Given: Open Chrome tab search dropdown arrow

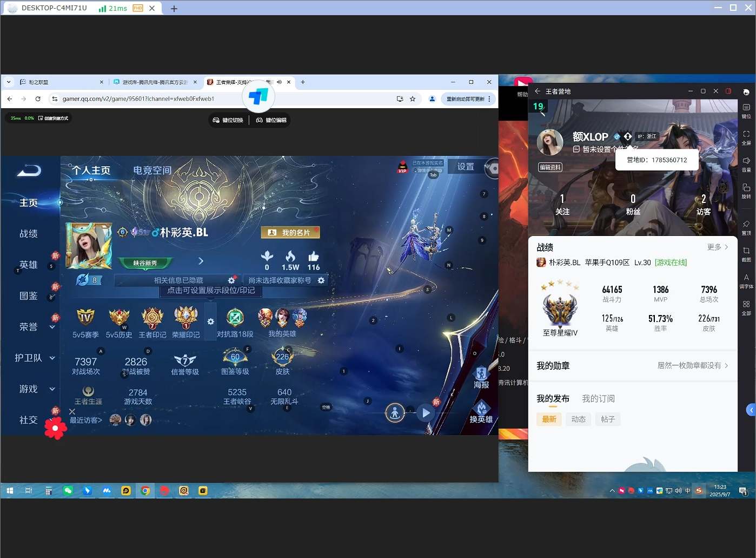Looking at the screenshot, I should click(9, 82).
